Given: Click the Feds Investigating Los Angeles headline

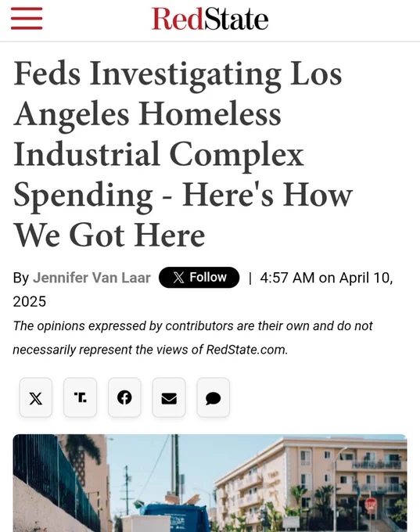Looking at the screenshot, I should pyautogui.click(x=183, y=153).
